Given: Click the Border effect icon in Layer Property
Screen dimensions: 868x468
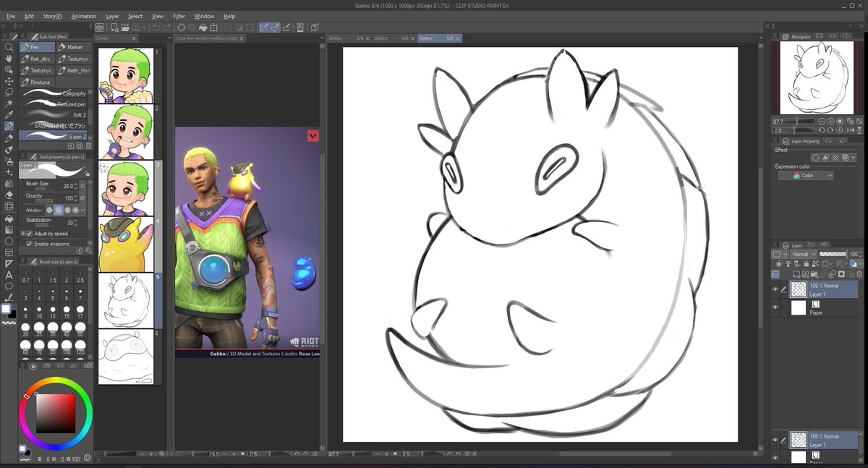Looking at the screenshot, I should coord(816,157).
